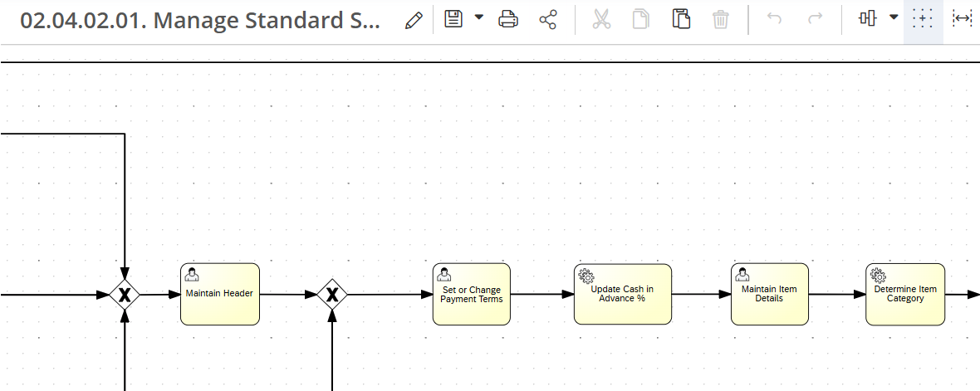This screenshot has height=391, width=980.
Task: Select the Determine Item Category task
Action: pos(904,294)
